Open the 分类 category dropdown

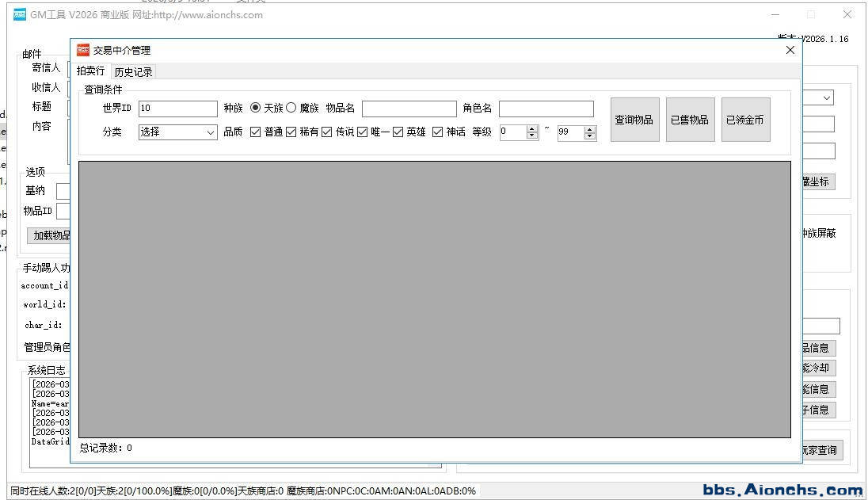pos(178,132)
